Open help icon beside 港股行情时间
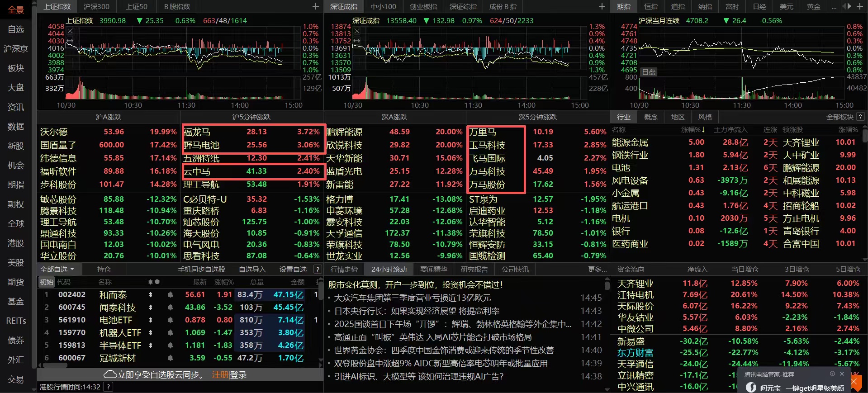Viewport: 868px width, 393px height. coord(108,387)
